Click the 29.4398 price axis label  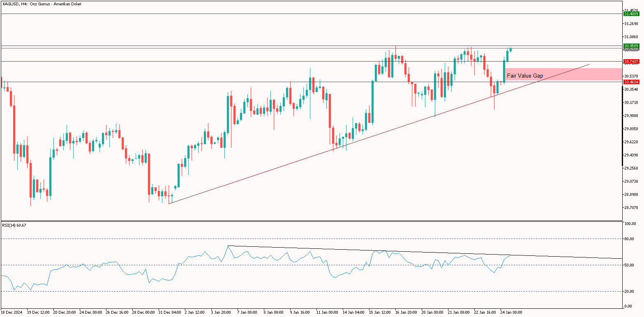(x=631, y=155)
